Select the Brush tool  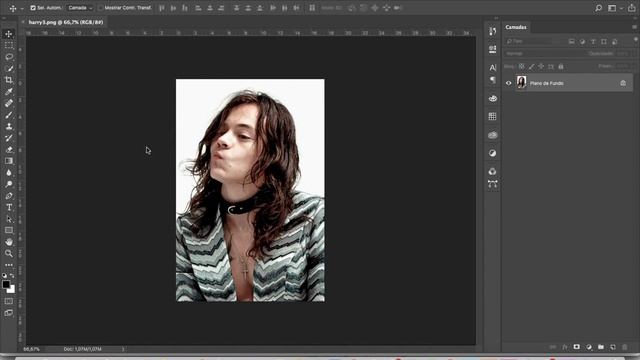pyautogui.click(x=9, y=115)
